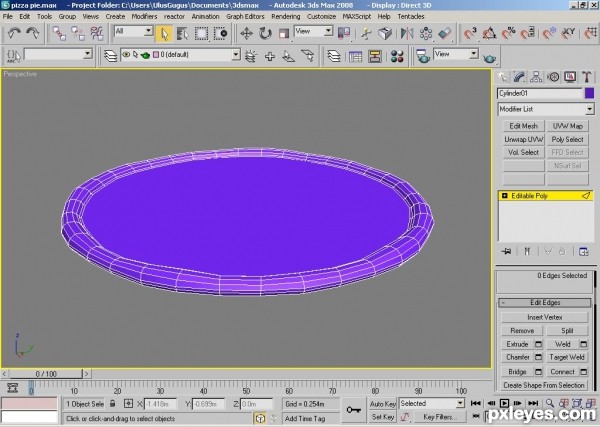Toggle Window/Crossing selection mode
The width and height of the screenshot is (600, 427).
pos(220,34)
